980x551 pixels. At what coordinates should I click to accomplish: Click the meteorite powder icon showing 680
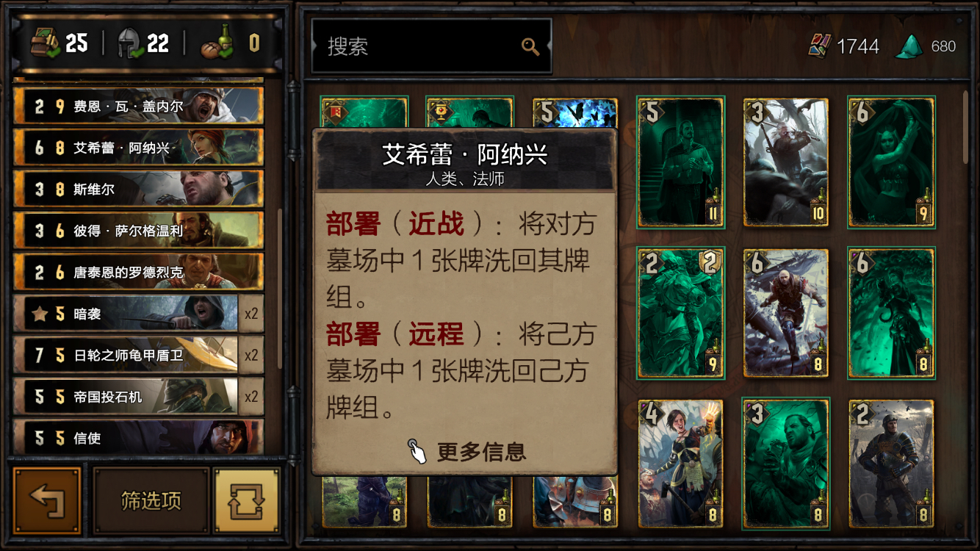909,46
